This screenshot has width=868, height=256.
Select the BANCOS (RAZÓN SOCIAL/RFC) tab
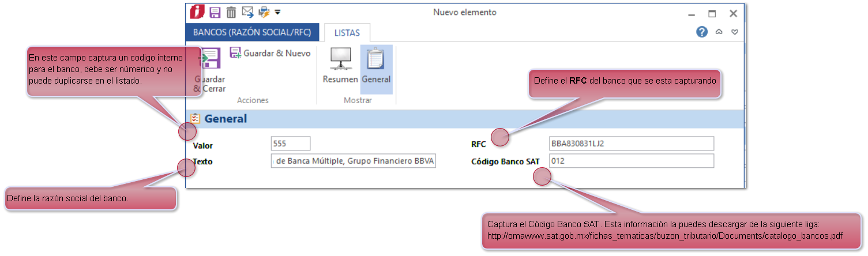tap(252, 33)
